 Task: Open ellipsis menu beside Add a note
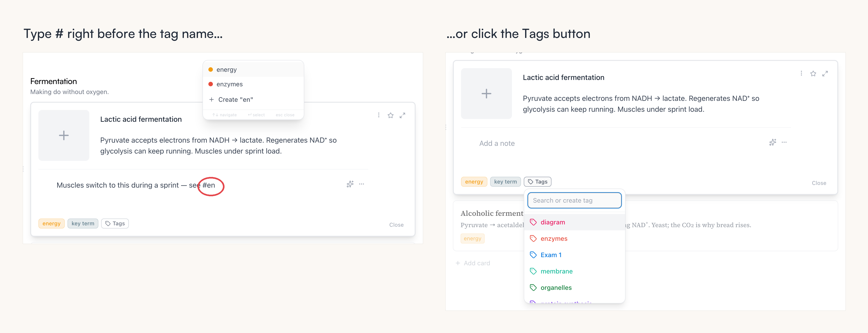784,142
